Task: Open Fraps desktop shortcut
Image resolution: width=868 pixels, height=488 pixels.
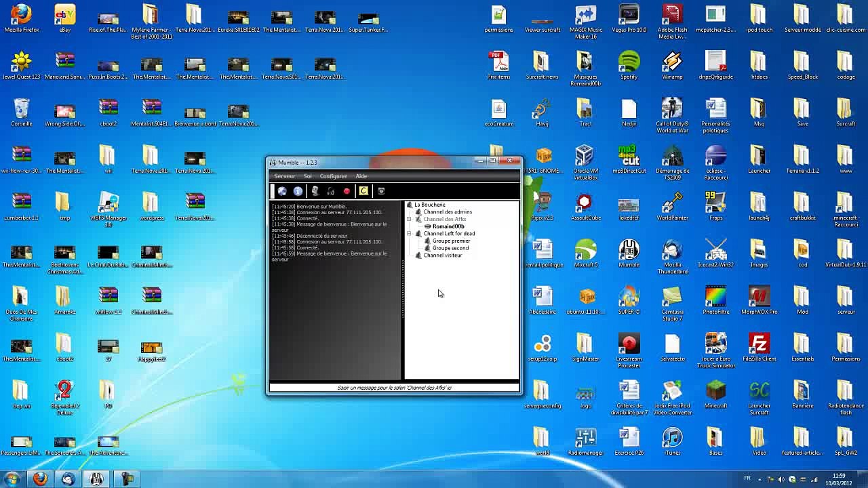Action: pos(715,206)
